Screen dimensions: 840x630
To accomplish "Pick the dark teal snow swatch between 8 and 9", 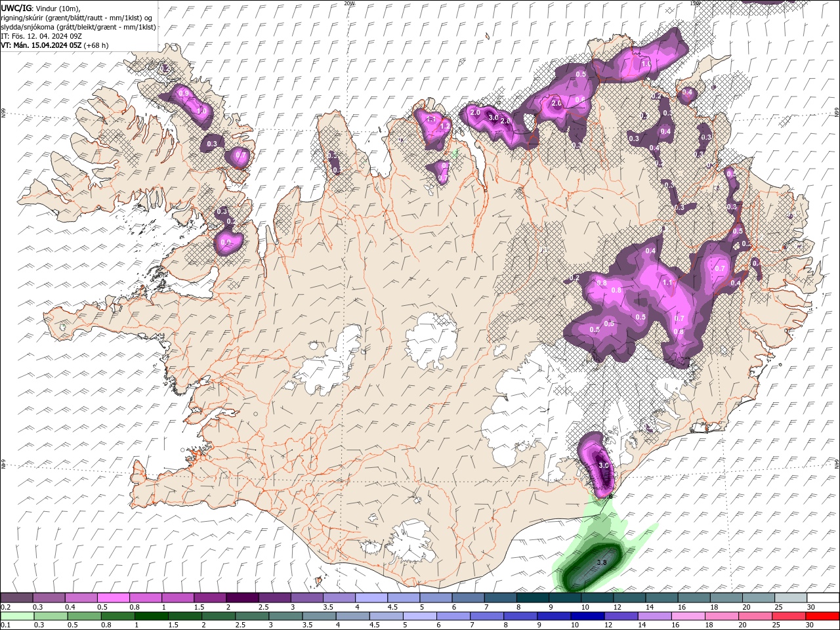I will coord(532,597).
